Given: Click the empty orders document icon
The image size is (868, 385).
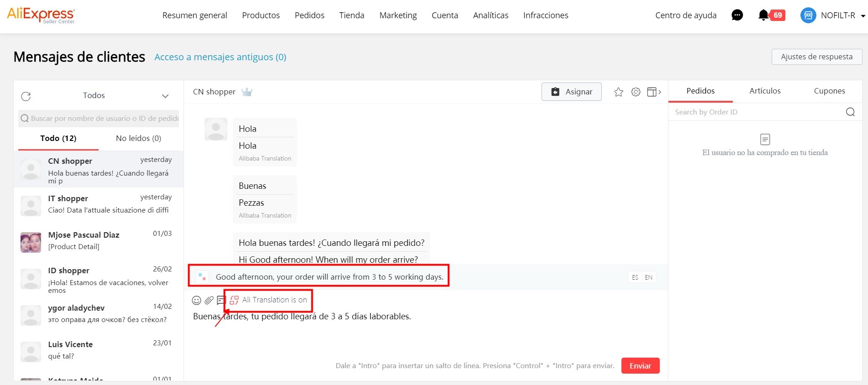Looking at the screenshot, I should pos(765,139).
